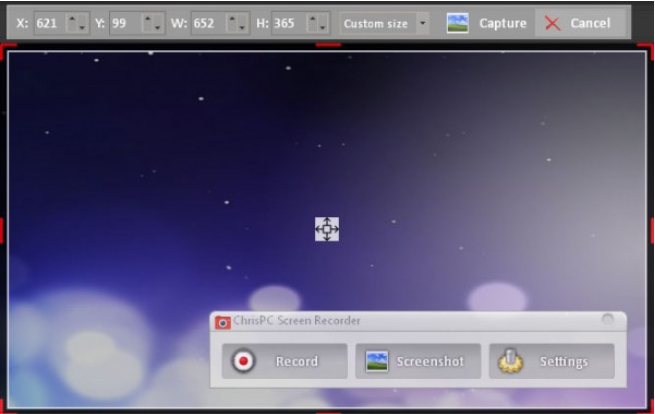Click into the H height field
The height and width of the screenshot is (414, 655).
tap(287, 23)
